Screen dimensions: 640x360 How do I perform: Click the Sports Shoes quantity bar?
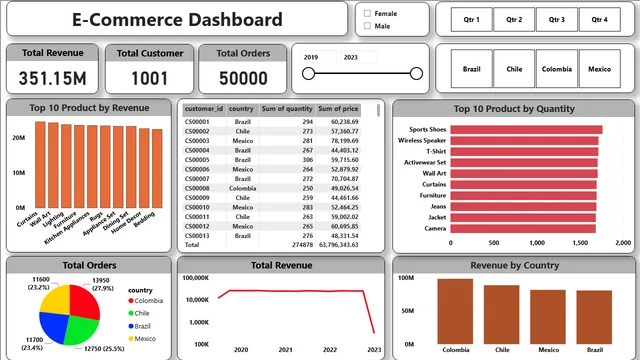527,129
